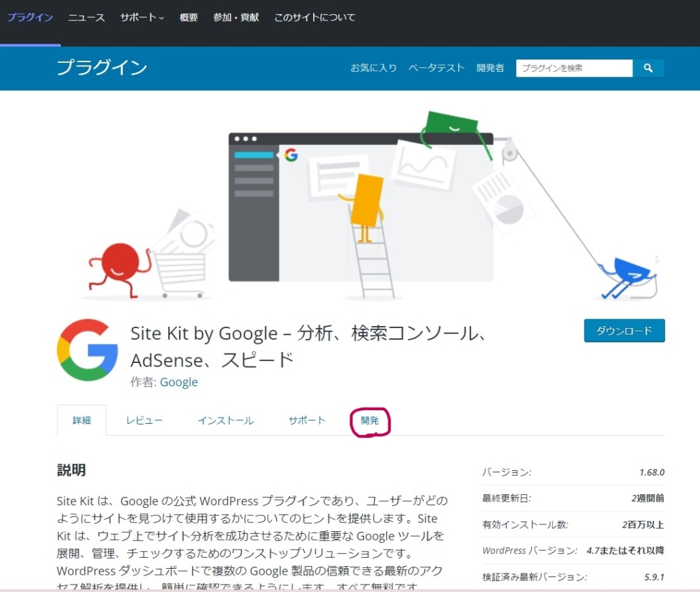
Task: Click the last updated value 2週間前
Action: click(x=648, y=498)
